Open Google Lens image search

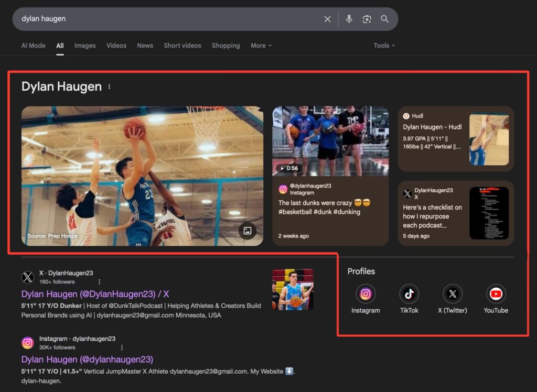(x=367, y=19)
